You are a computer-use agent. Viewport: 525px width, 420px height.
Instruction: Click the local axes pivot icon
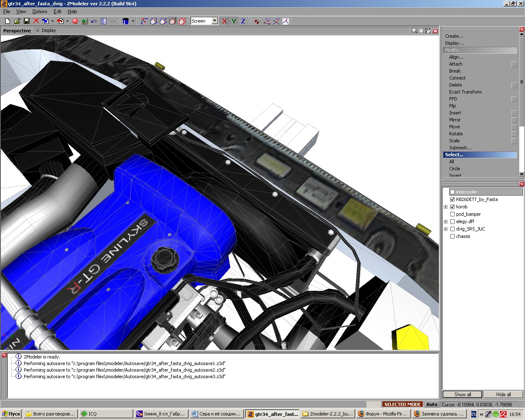(x=267, y=21)
